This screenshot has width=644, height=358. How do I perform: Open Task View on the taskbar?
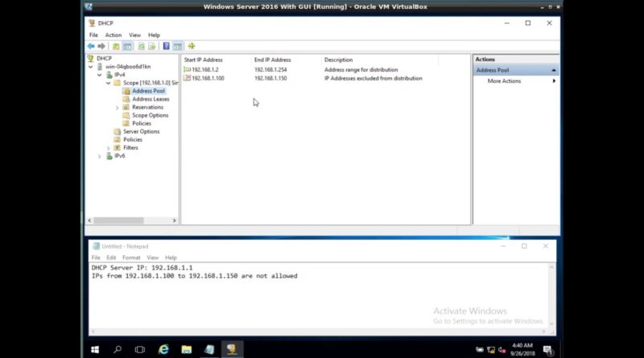click(x=140, y=349)
